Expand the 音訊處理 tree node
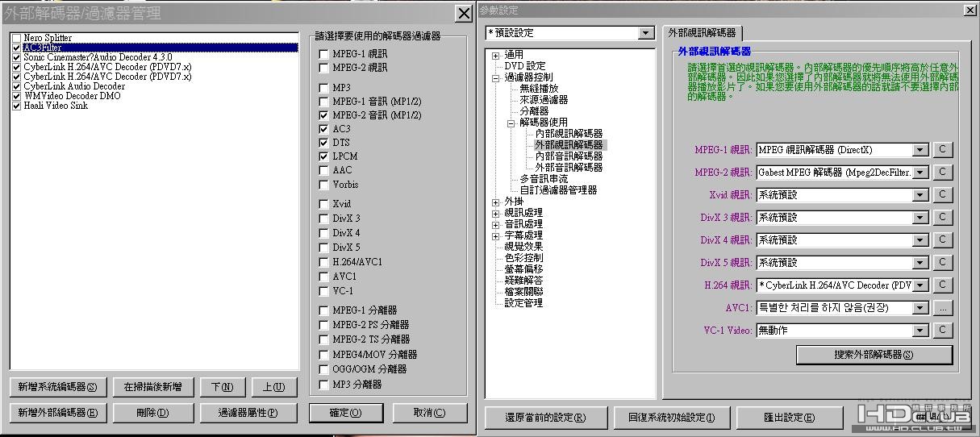The height and width of the screenshot is (437, 980). coord(496,224)
